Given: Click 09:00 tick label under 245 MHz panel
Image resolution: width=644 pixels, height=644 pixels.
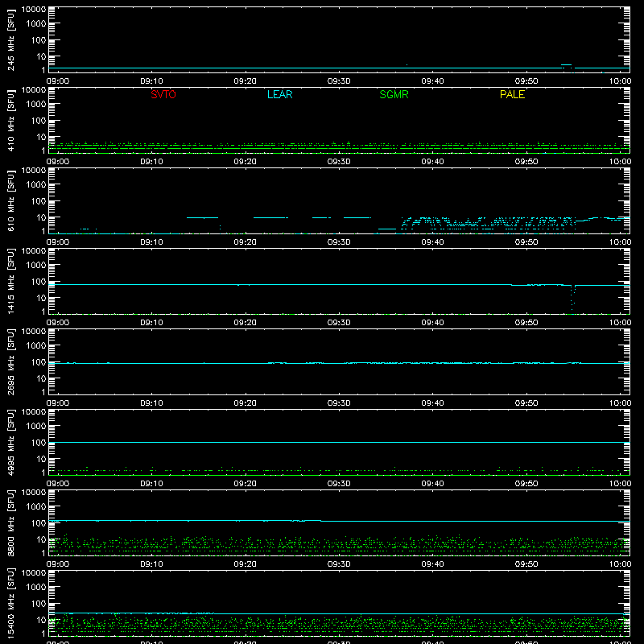Looking at the screenshot, I should tap(57, 81).
